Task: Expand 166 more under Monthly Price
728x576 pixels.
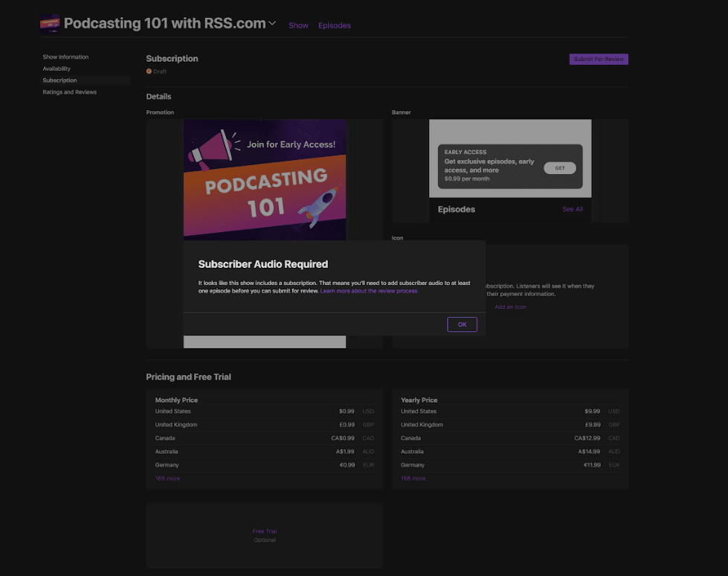Action: pyautogui.click(x=167, y=479)
